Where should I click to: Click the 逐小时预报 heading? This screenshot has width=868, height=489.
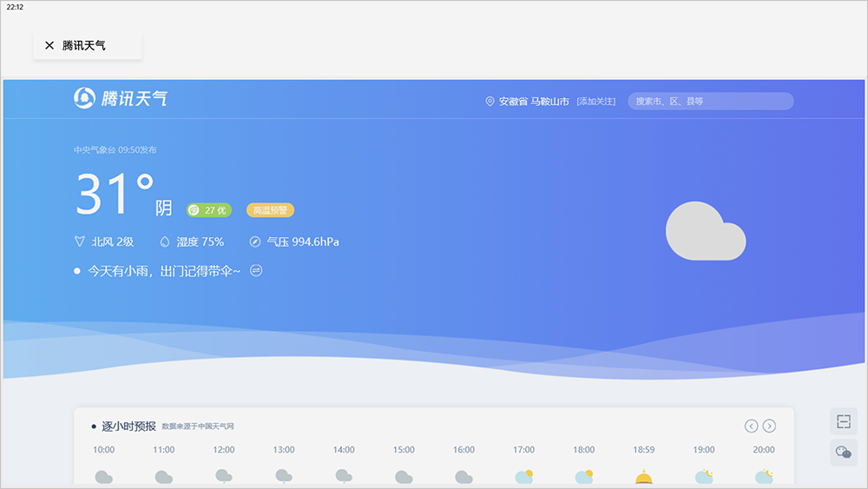[128, 426]
